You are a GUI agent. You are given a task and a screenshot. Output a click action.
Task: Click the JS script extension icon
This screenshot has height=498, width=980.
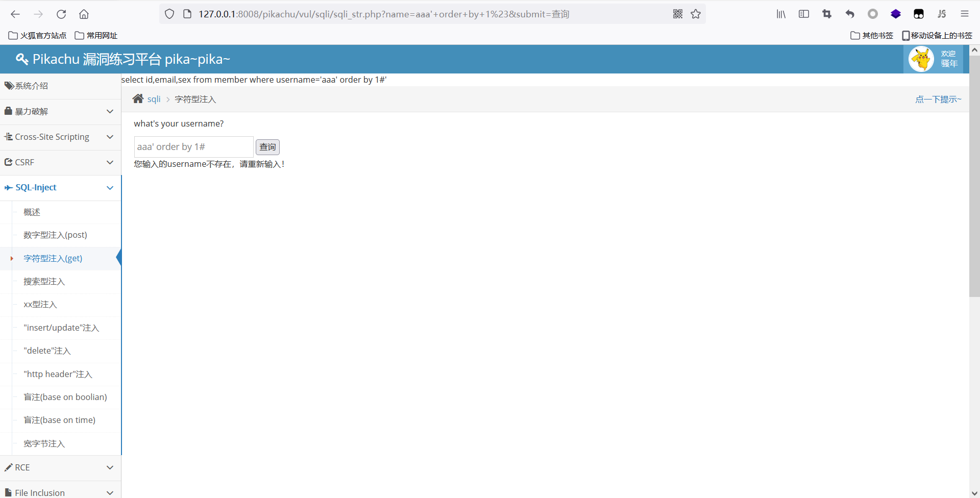click(942, 14)
